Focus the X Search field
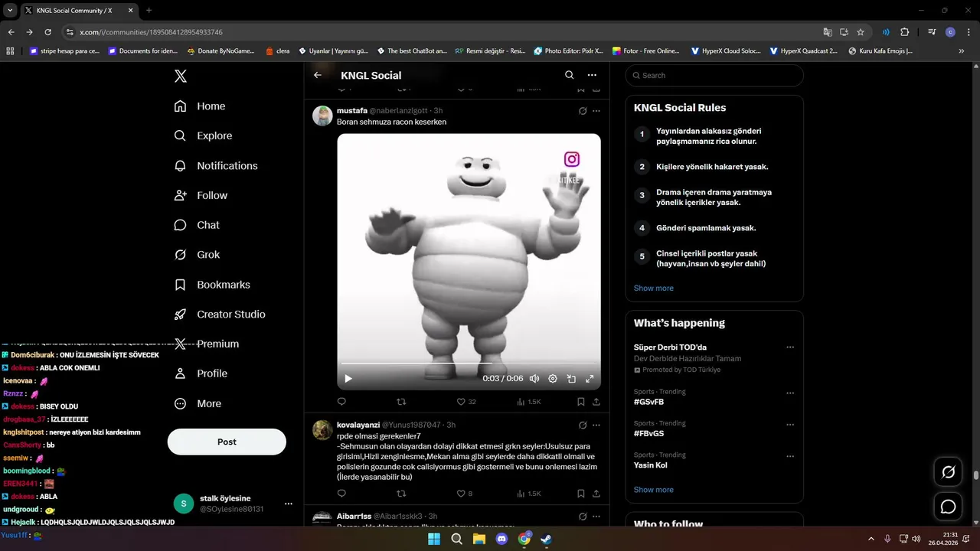Viewport: 980px width, 551px height. coord(714,75)
